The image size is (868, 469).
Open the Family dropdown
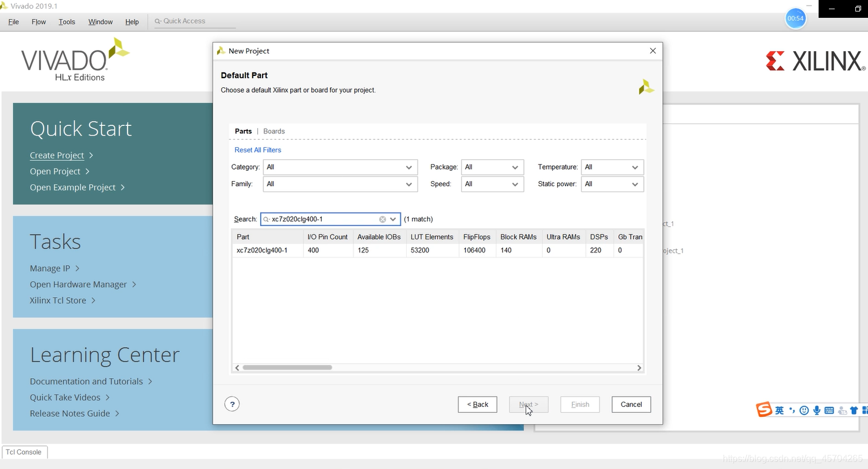[x=340, y=184]
